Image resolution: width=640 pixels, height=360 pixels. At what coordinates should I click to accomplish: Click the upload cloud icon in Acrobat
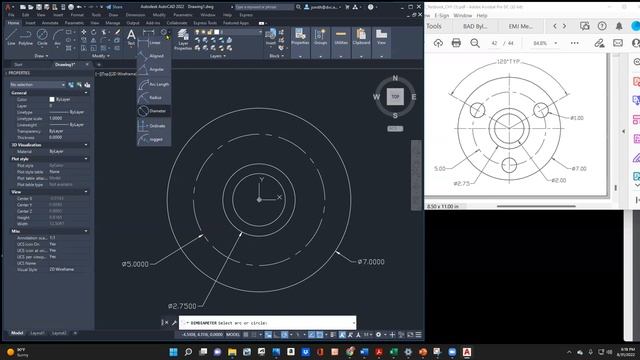click(x=438, y=43)
